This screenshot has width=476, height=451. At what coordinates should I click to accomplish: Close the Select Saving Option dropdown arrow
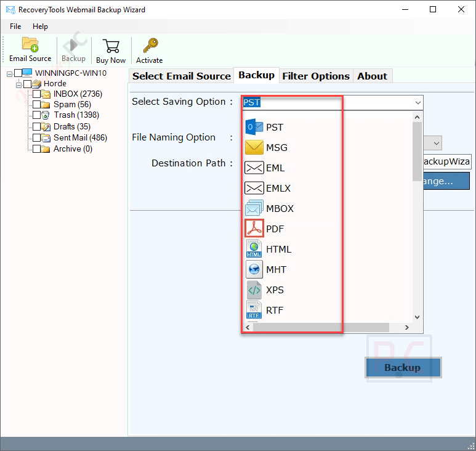(418, 103)
